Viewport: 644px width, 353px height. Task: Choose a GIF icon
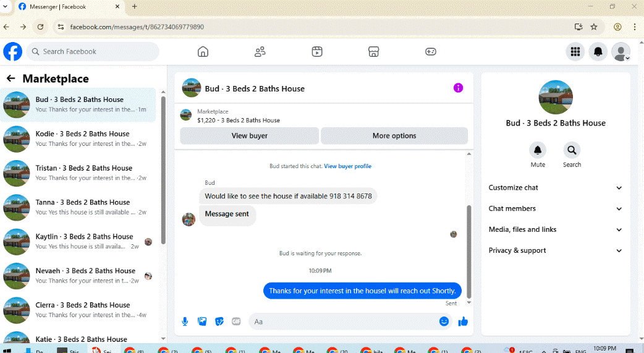point(236,321)
